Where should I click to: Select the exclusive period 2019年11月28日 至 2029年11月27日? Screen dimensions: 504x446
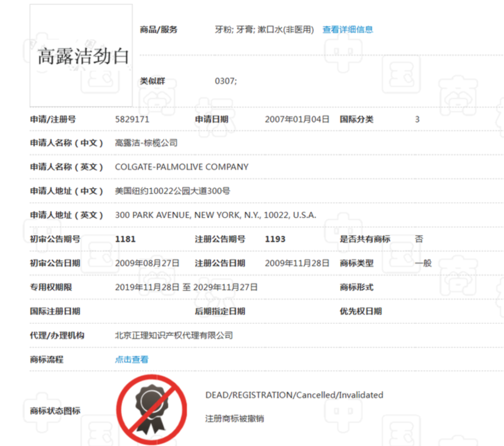tap(186, 287)
